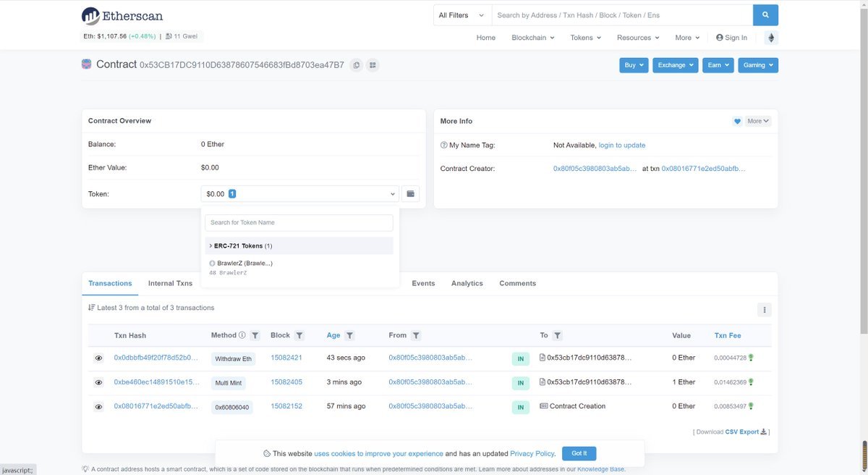The height and width of the screenshot is (475, 868).
Task: Open the Gaming dropdown
Action: click(758, 65)
